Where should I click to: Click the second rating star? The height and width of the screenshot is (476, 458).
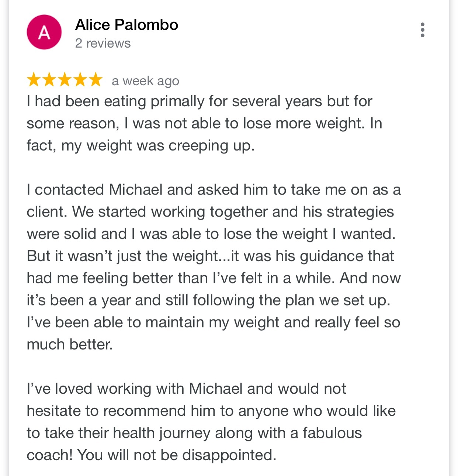(49, 80)
